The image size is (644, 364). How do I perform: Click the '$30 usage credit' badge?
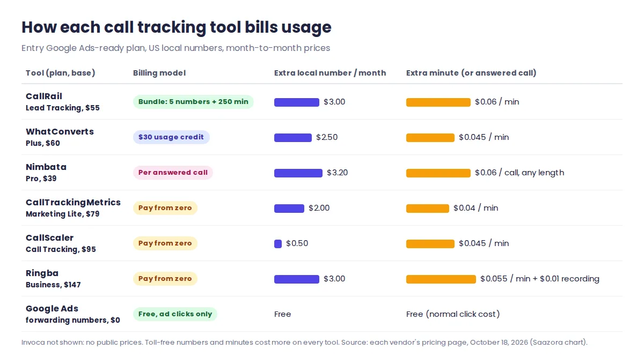(171, 137)
